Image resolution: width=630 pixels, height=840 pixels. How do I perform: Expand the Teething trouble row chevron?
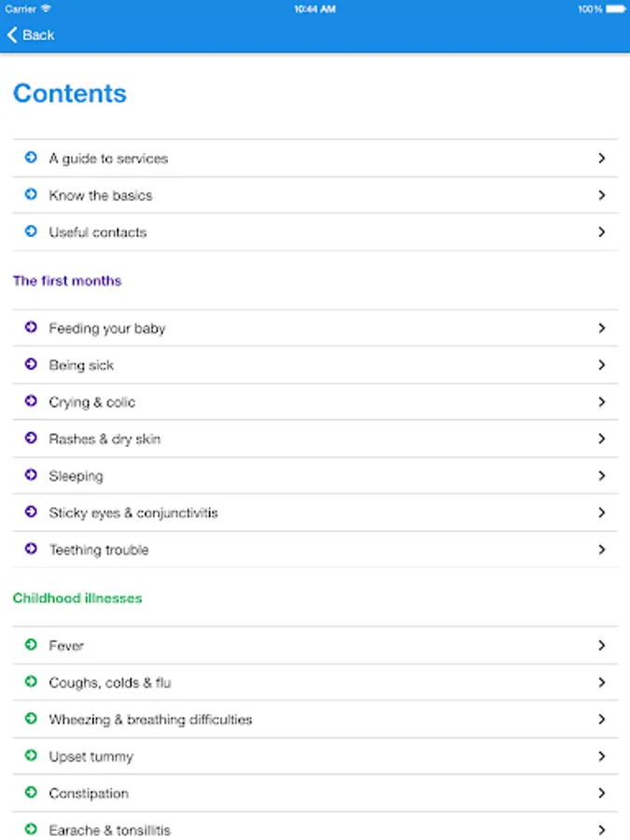pos(602,551)
